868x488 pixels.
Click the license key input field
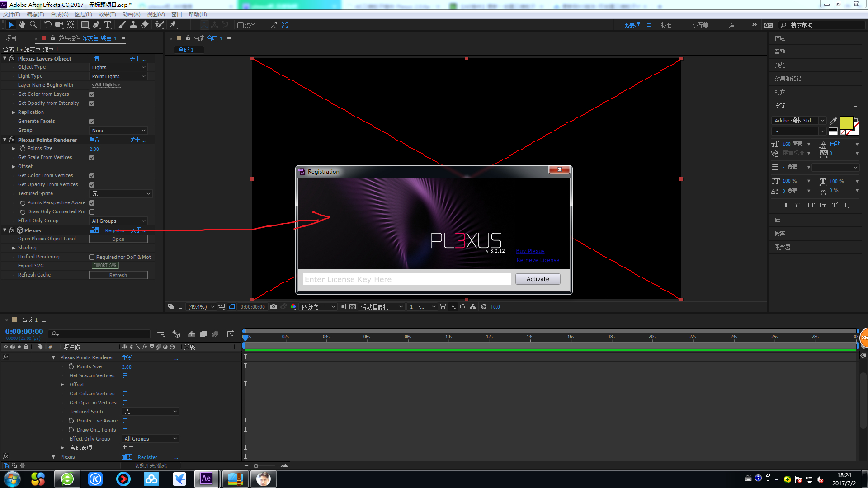(406, 279)
